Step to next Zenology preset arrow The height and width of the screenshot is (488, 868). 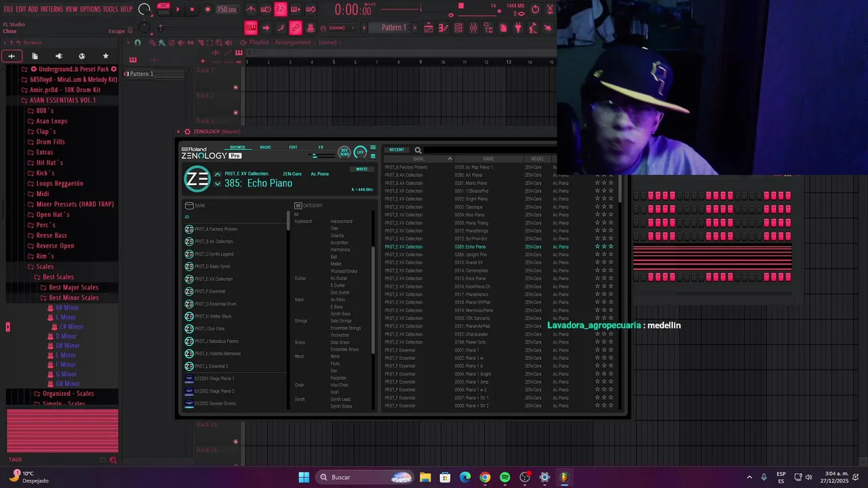pyautogui.click(x=217, y=184)
